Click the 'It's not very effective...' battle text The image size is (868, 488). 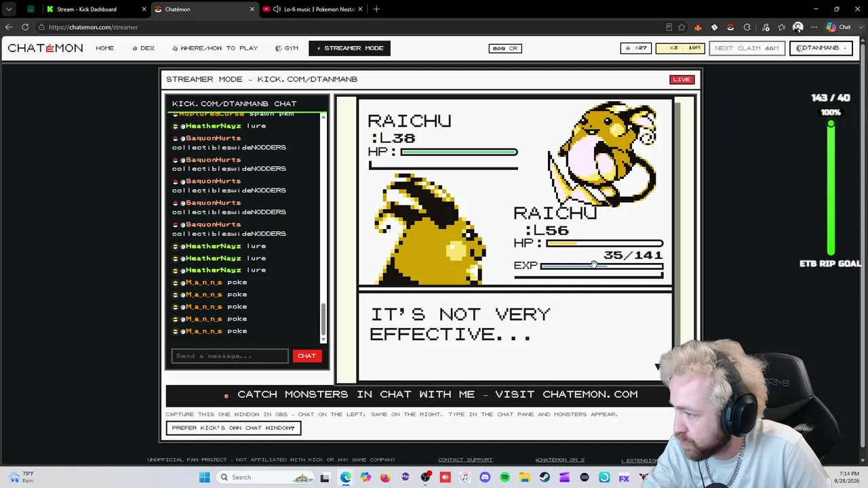click(x=460, y=325)
